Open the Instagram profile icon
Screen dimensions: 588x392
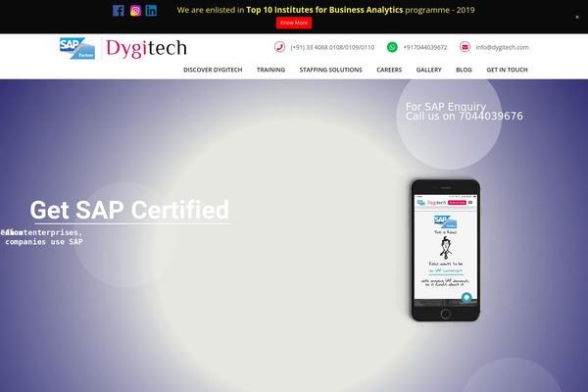pos(135,11)
